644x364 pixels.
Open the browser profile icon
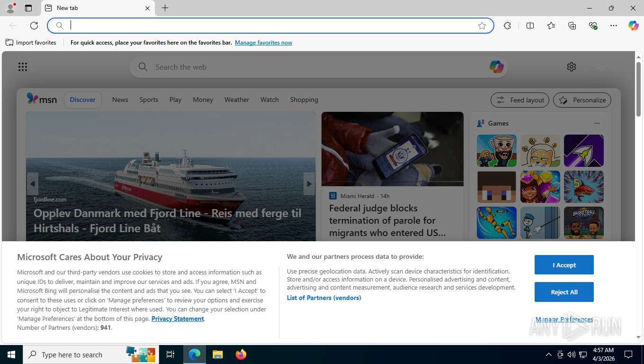pos(10,8)
